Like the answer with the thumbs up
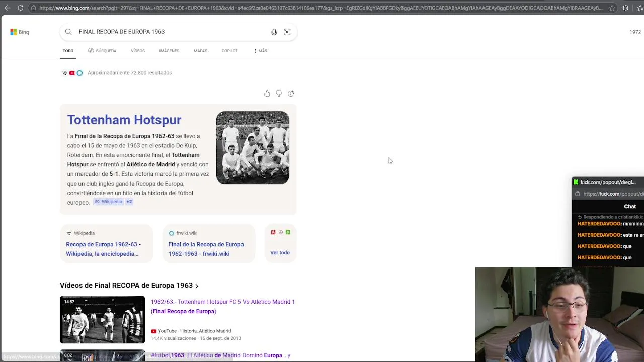The height and width of the screenshot is (362, 644). (267, 93)
